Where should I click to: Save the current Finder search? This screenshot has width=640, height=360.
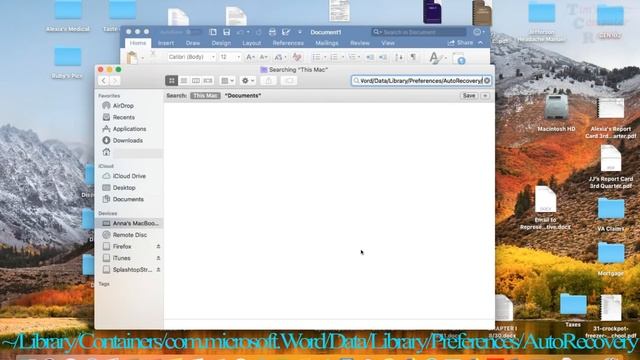tap(469, 96)
